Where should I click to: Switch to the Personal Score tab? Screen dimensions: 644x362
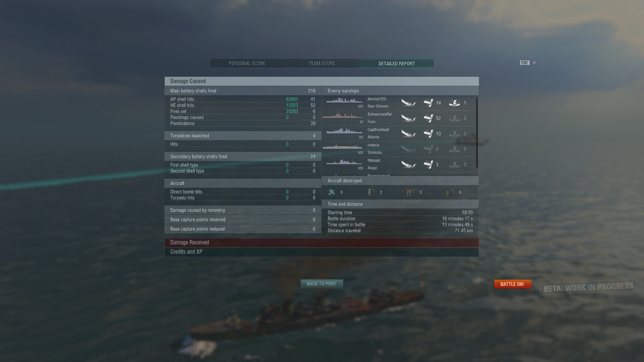(247, 63)
